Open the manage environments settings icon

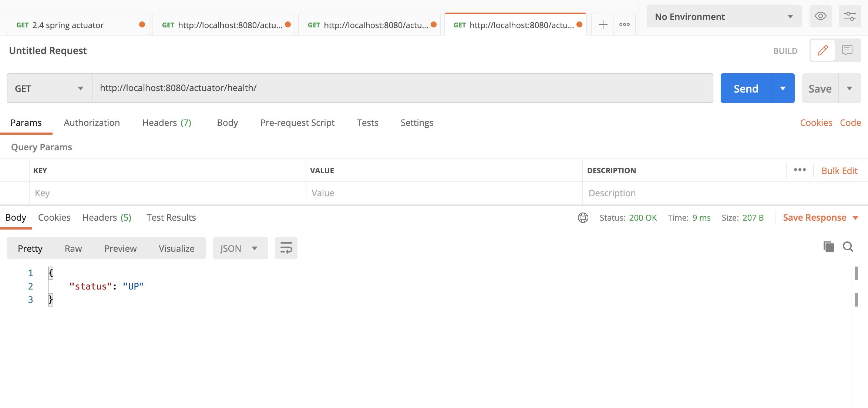tap(850, 16)
